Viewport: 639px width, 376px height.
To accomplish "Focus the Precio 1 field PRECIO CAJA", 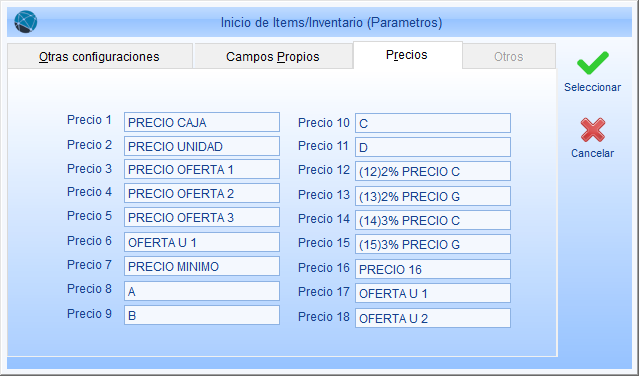I will 202,122.
